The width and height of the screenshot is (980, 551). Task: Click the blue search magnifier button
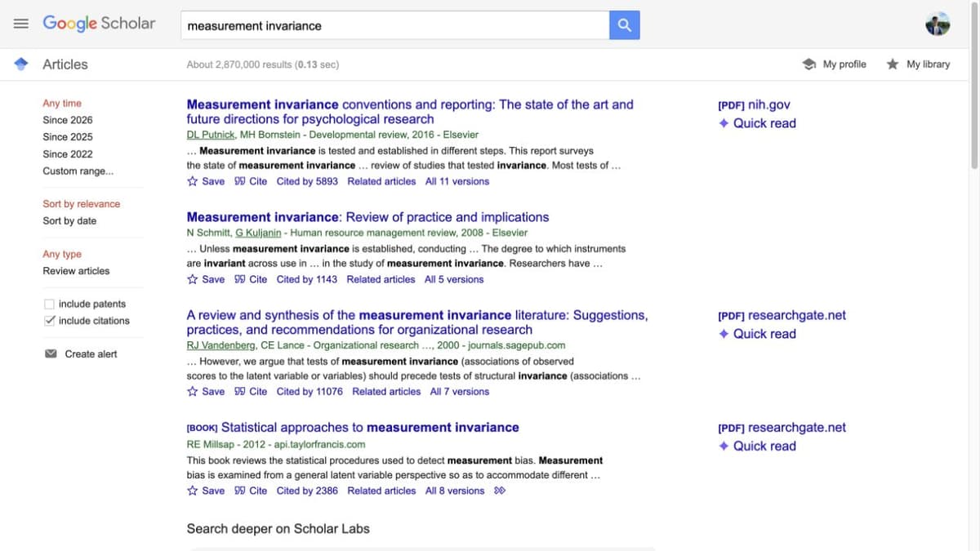click(x=625, y=25)
